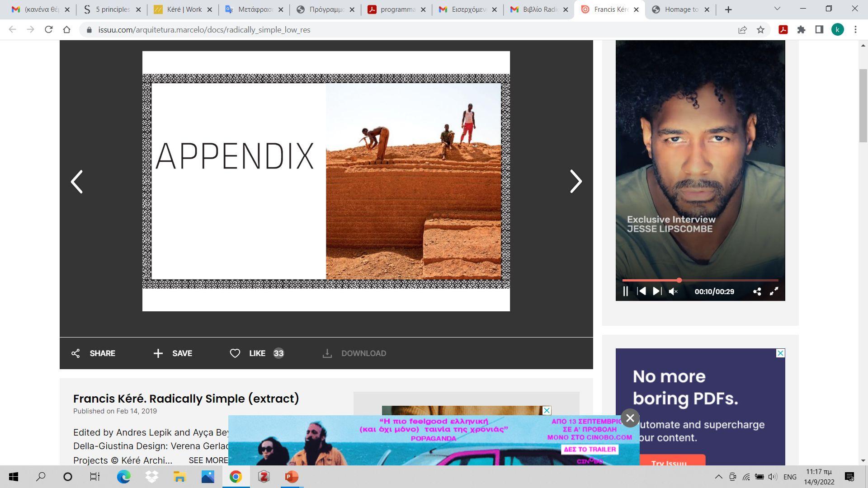Viewport: 868px width, 488px height.
Task: Open the fullscreen icon on video ad
Action: (774, 291)
